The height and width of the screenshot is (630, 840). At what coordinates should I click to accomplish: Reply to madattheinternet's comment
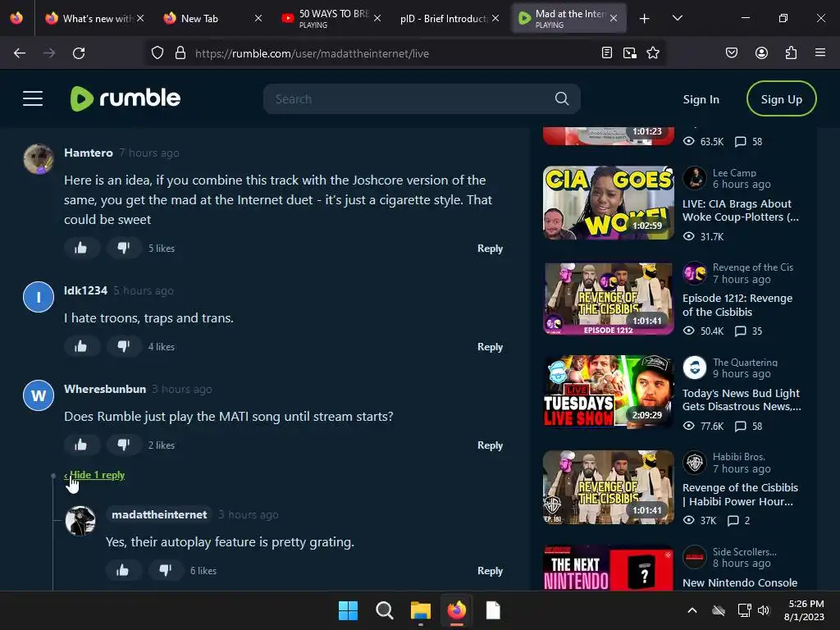pyautogui.click(x=490, y=571)
